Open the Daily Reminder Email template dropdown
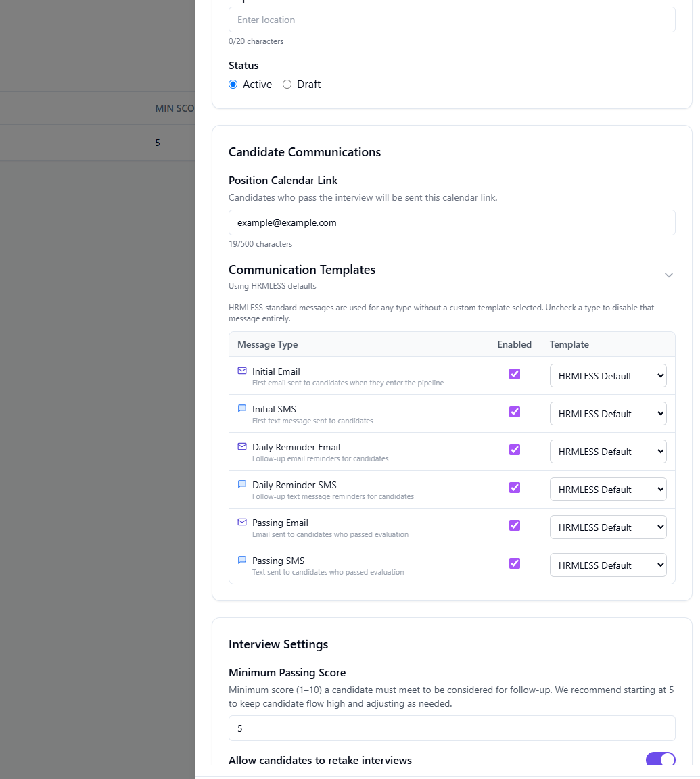700x779 pixels. [608, 452]
